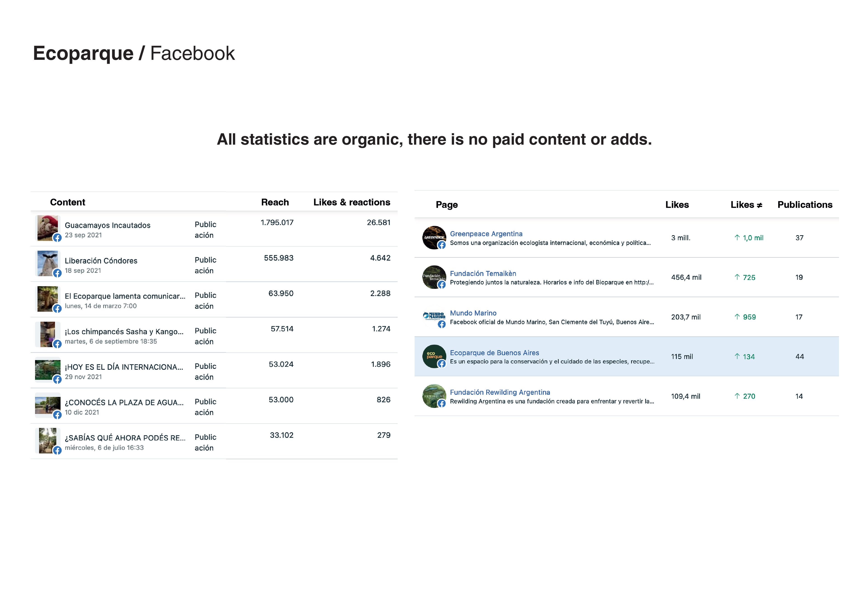Open the Greenpeace Argentina page link
868x611 pixels.
coord(486,234)
